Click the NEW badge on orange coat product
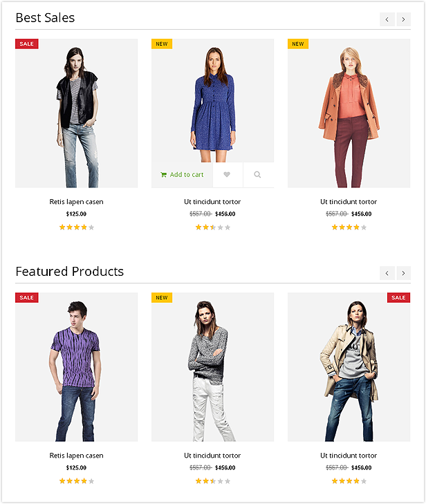The width and height of the screenshot is (426, 504). click(298, 44)
